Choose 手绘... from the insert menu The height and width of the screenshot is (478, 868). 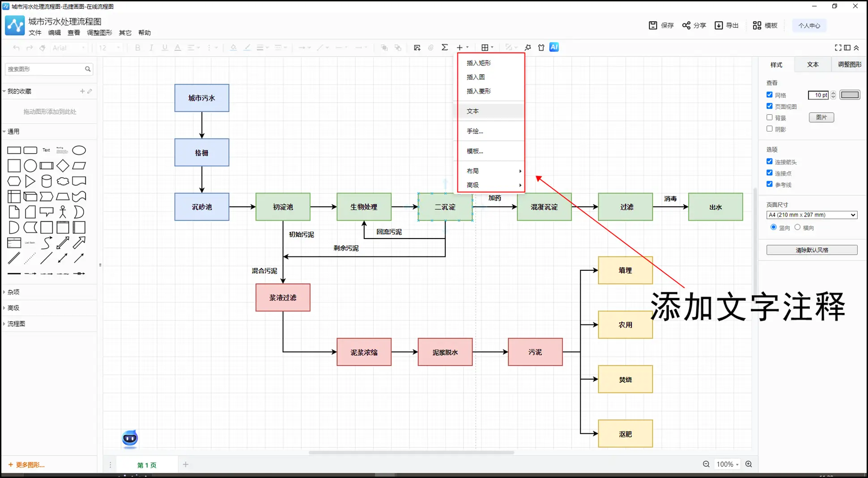click(491, 131)
